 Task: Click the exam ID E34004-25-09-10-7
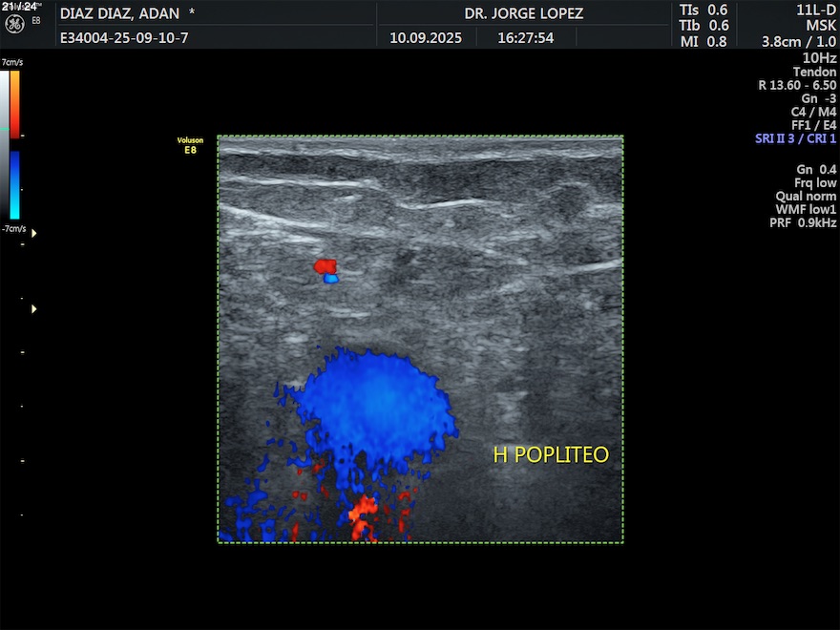point(124,38)
